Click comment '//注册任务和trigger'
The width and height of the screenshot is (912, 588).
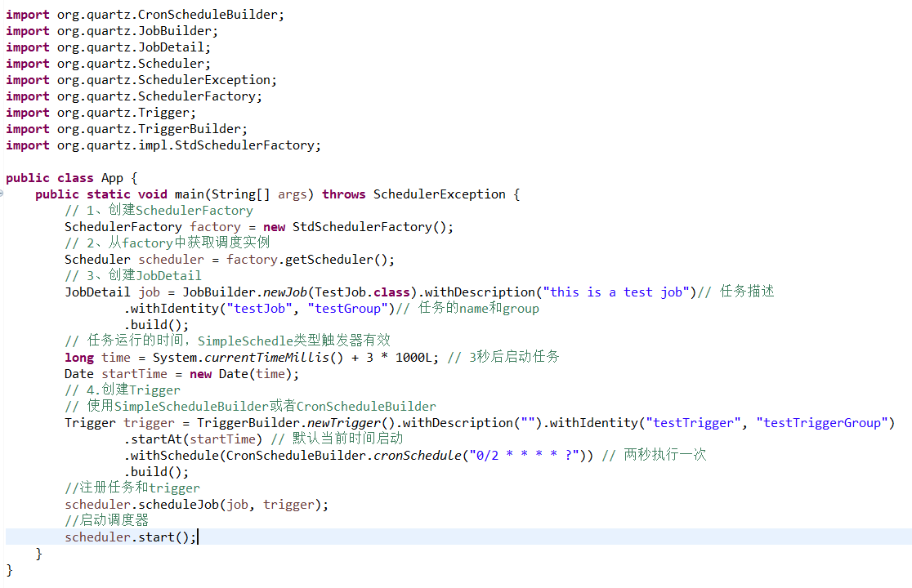point(132,488)
